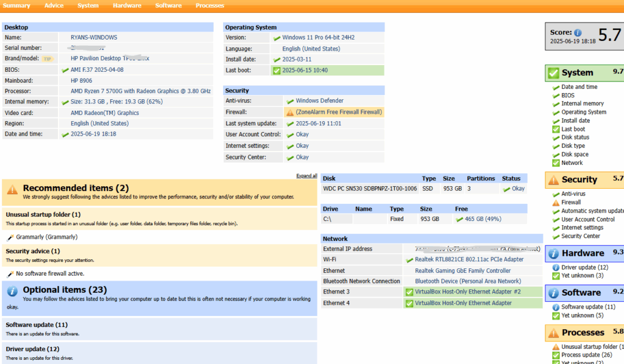Click disk name WDC PC SN530 SDBPNPZ-1T00-1006
This screenshot has width=624, height=364.
click(x=370, y=189)
